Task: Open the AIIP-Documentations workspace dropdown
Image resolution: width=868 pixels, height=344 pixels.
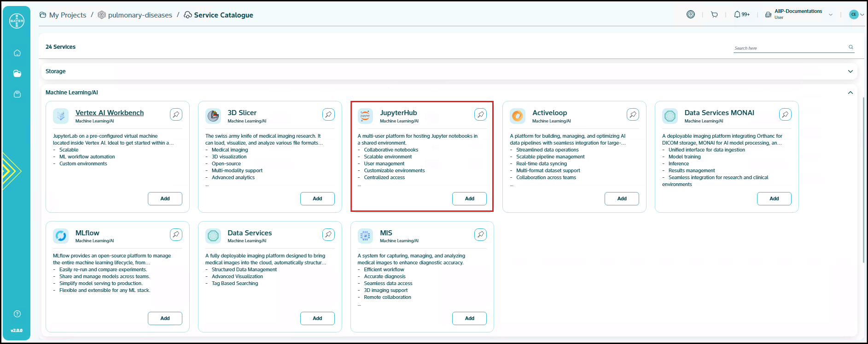Action: [x=831, y=15]
